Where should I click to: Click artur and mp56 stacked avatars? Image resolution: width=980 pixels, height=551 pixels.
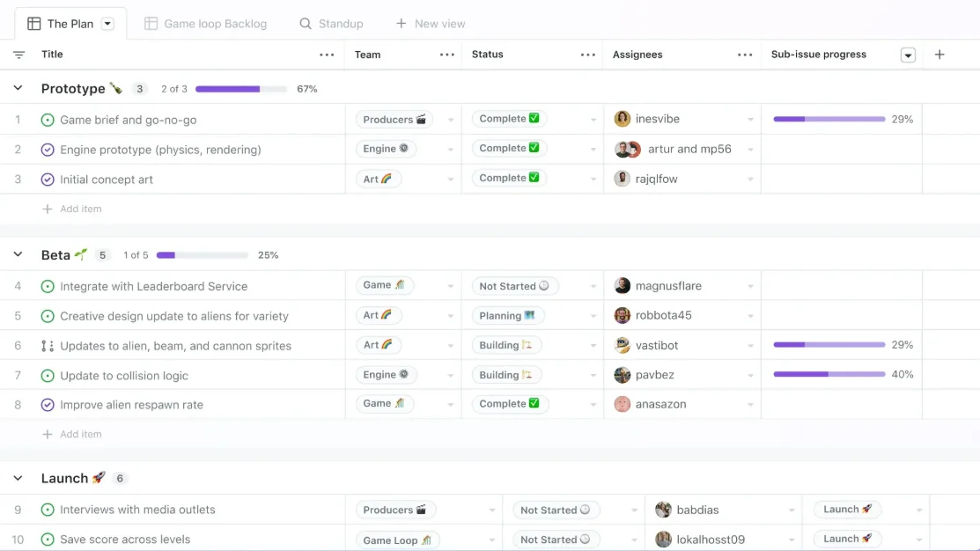pyautogui.click(x=628, y=150)
